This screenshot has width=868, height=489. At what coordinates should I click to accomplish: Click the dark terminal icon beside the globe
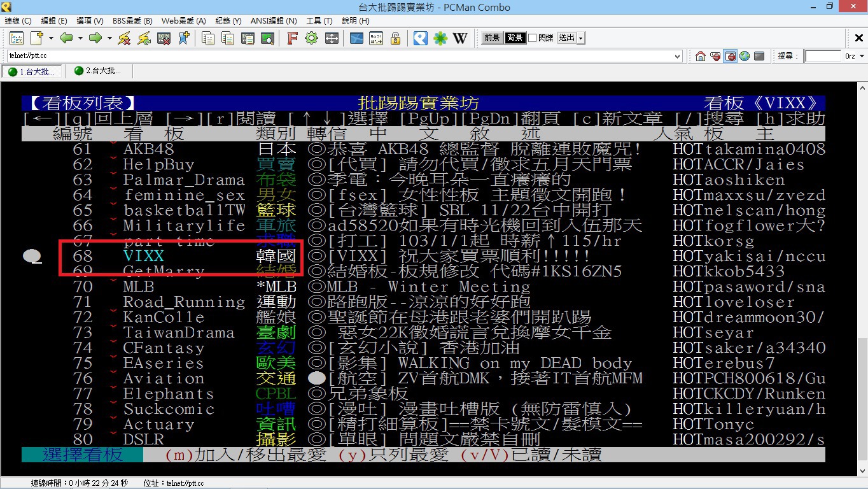pos(759,56)
